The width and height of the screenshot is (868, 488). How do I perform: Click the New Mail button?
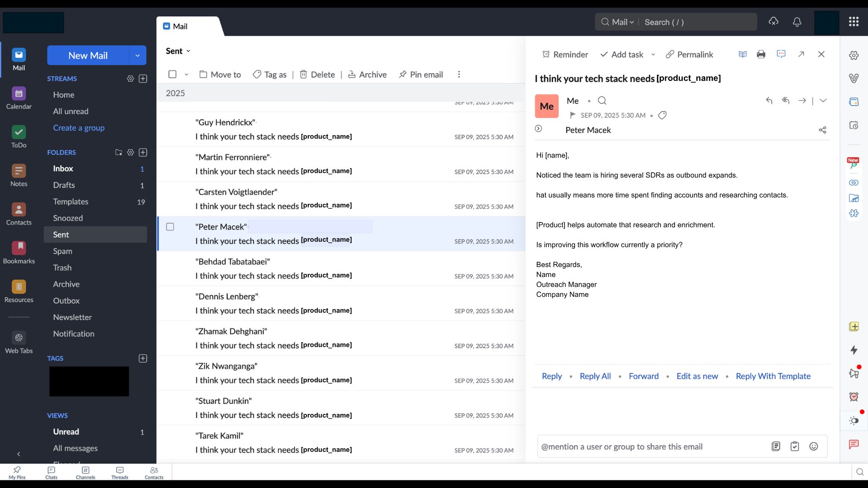(88, 56)
